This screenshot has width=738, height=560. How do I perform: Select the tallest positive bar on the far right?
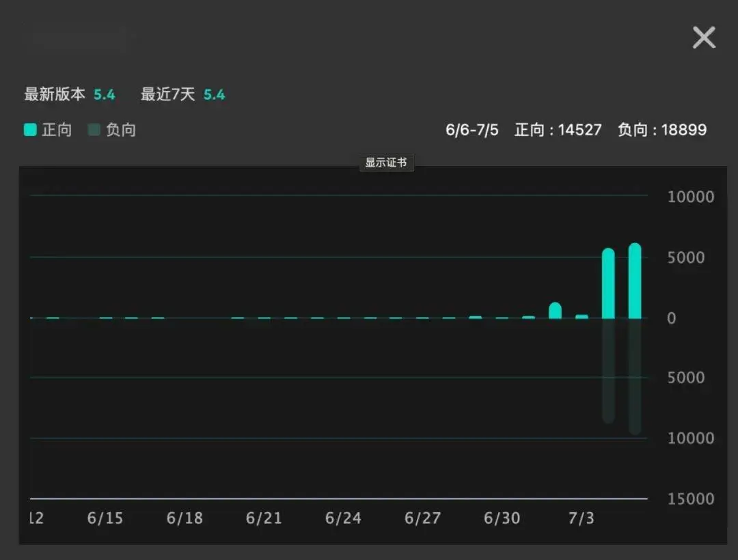click(635, 281)
